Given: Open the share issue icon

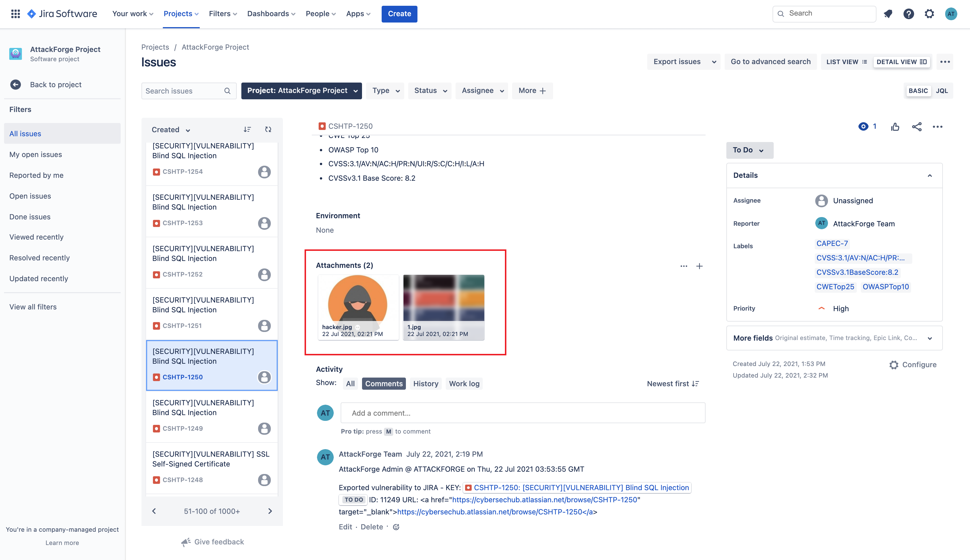Looking at the screenshot, I should (x=917, y=126).
